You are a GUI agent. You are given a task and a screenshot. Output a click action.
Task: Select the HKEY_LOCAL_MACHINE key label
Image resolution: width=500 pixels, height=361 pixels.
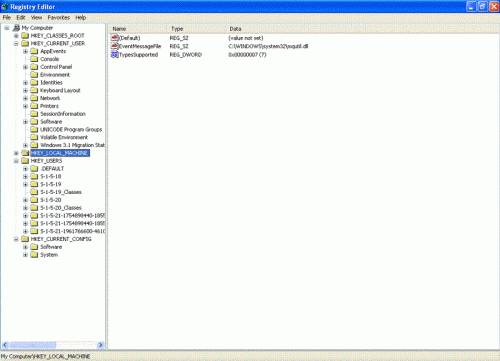click(x=60, y=153)
